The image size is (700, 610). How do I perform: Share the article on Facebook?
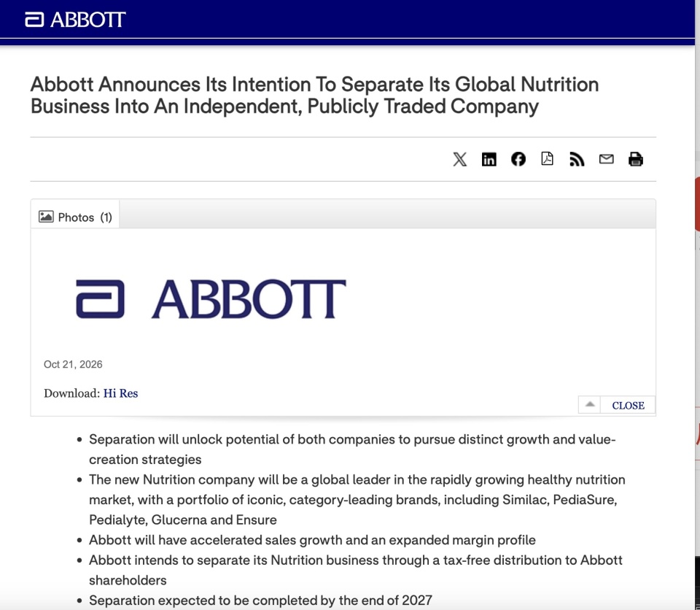pos(518,159)
